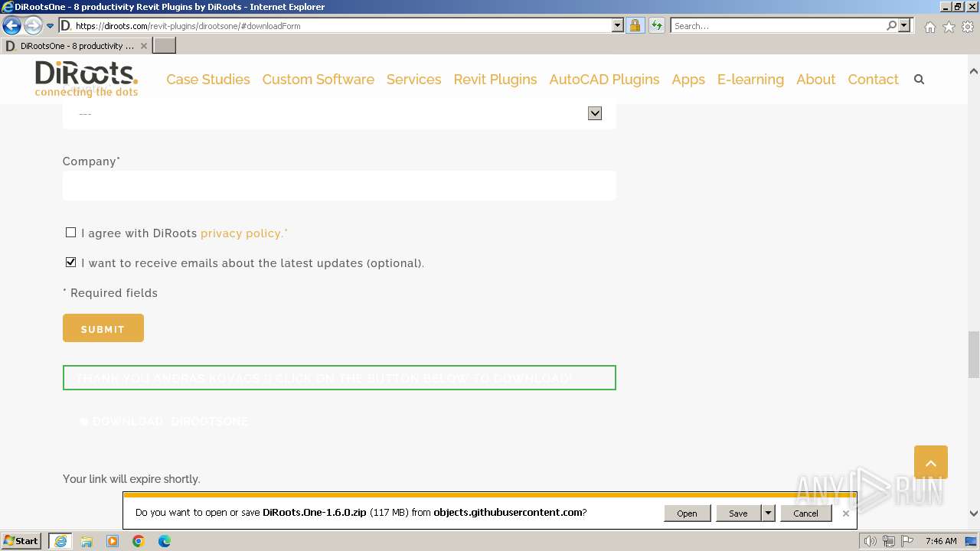Click the site search magnifier icon

click(x=920, y=80)
